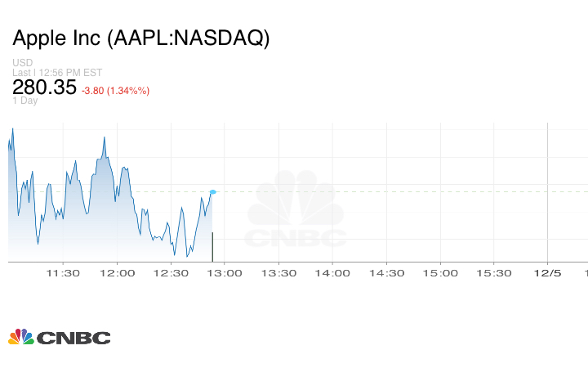Image resolution: width=588 pixels, height=368 pixels.
Task: Click the red -3.80 (1.34%) change text
Action: click(115, 91)
